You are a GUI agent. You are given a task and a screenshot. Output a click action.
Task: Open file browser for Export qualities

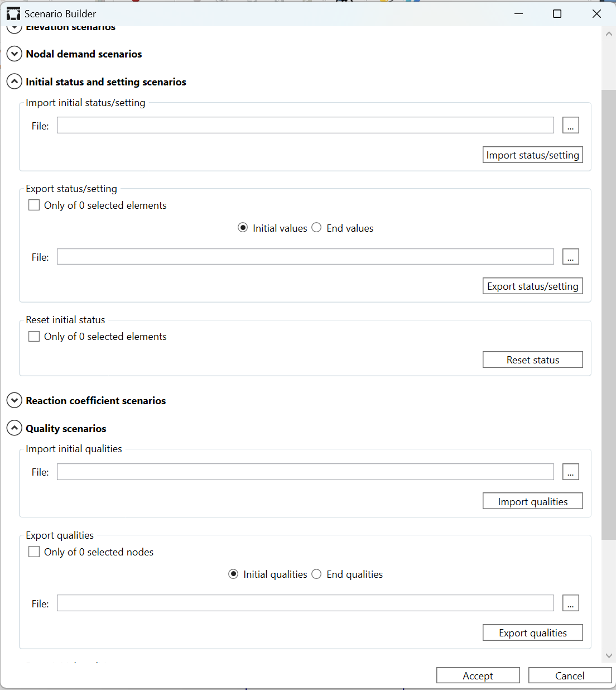(570, 603)
